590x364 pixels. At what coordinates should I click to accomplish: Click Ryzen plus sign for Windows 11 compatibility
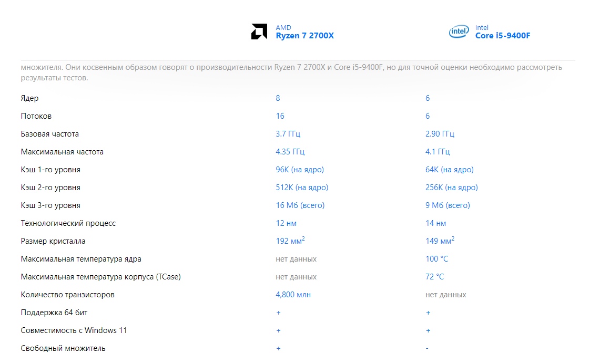(278, 331)
